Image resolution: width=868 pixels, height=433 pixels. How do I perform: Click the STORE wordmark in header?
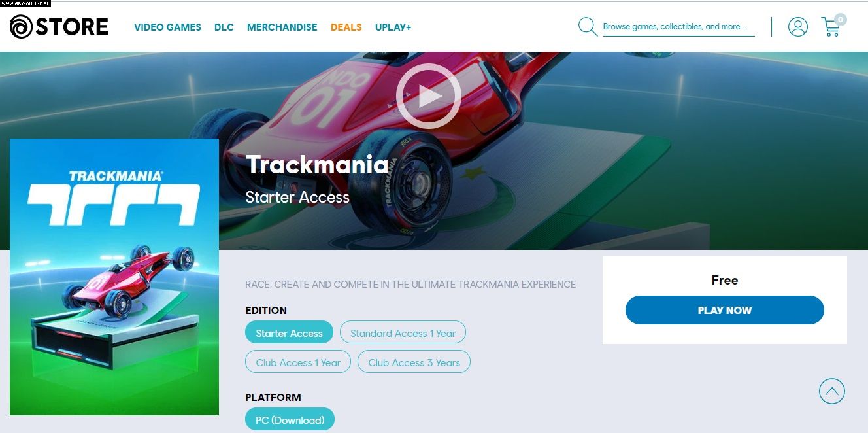click(72, 27)
